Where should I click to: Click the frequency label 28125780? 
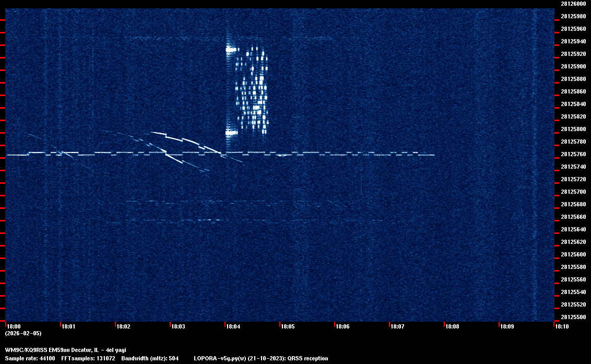click(573, 142)
